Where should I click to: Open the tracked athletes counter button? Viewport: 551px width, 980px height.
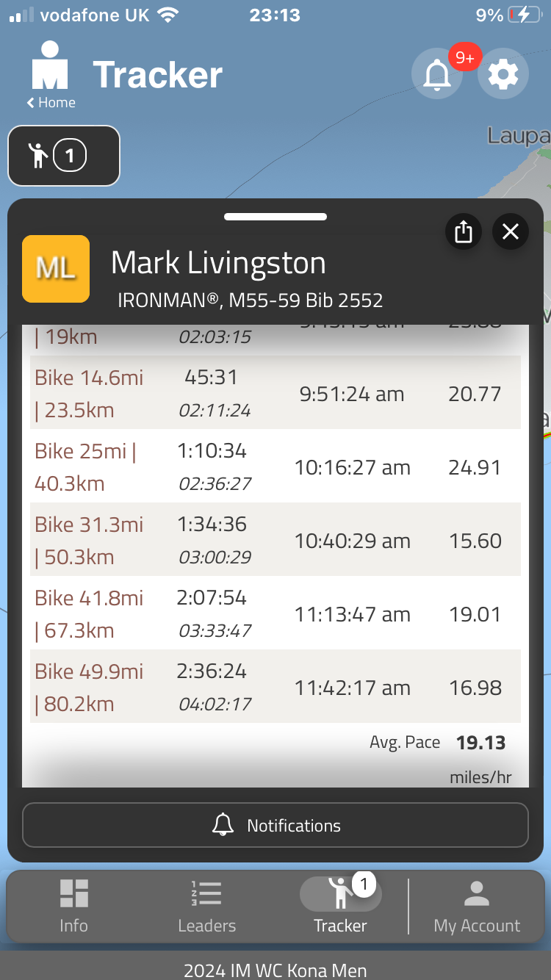pyautogui.click(x=64, y=156)
